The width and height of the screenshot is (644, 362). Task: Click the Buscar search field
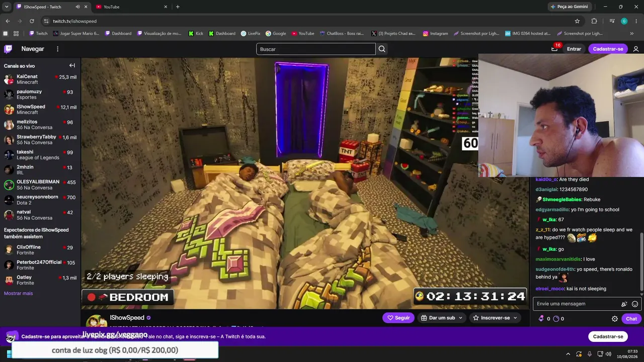click(x=316, y=49)
